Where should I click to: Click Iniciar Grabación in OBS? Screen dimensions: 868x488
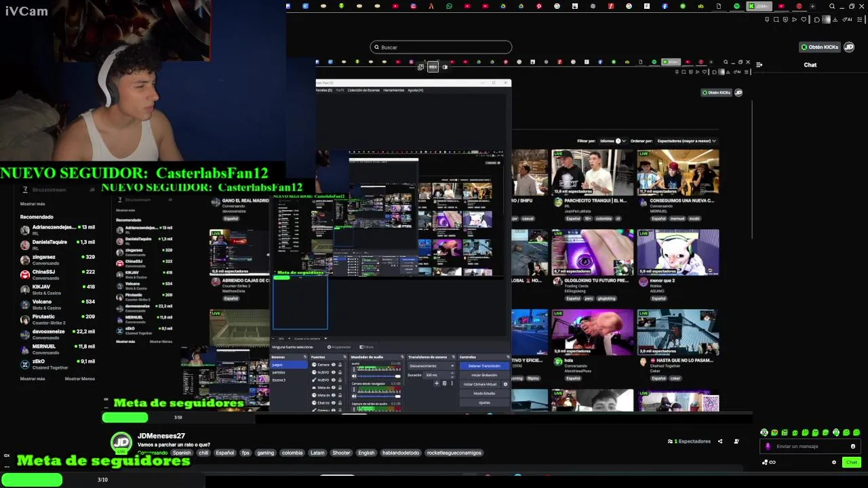(484, 375)
